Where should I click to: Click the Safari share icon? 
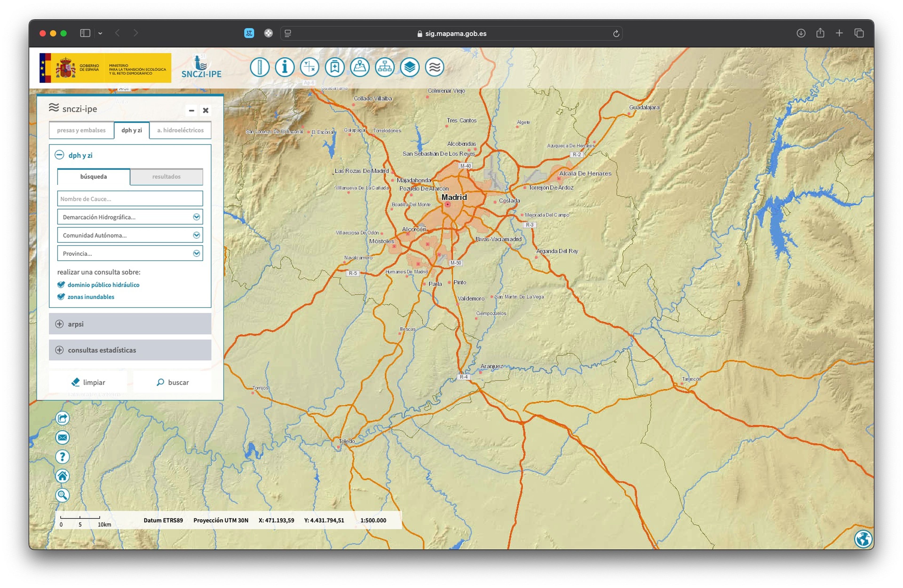[x=820, y=33]
